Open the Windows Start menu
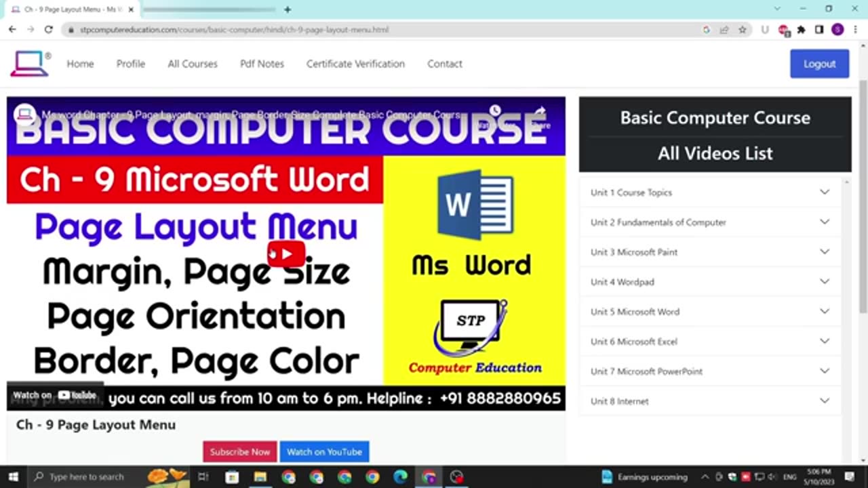Screen dimensions: 868x488 [12, 476]
